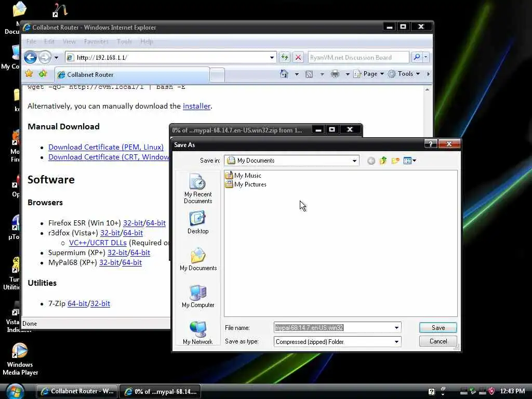
Task: Open recent pages dropdown beside Forward button
Action: tap(56, 58)
